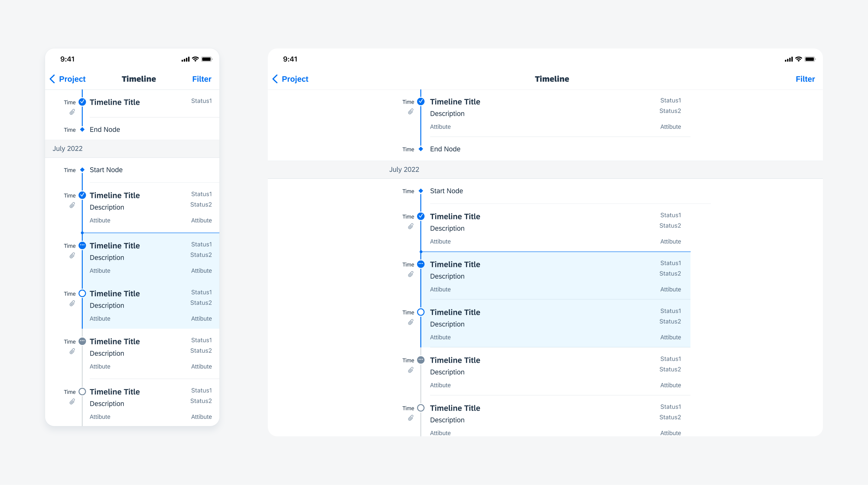Click blue in-progress ellipsis node in phone view
The width and height of the screenshot is (868, 485).
point(82,245)
